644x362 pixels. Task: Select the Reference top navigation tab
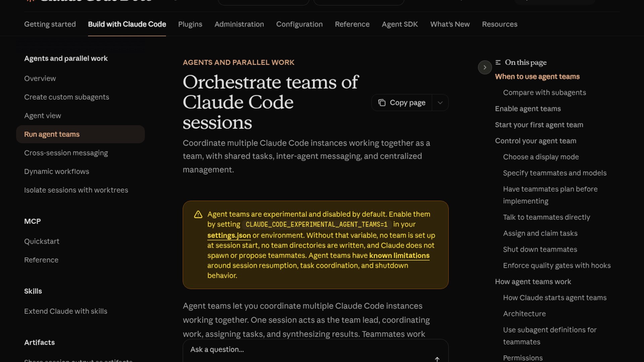click(352, 24)
